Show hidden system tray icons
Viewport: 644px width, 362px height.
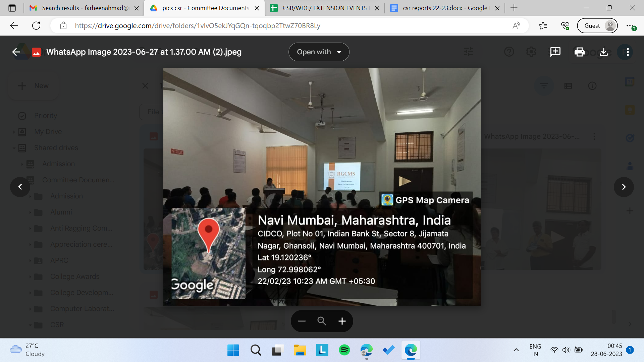tap(516, 350)
